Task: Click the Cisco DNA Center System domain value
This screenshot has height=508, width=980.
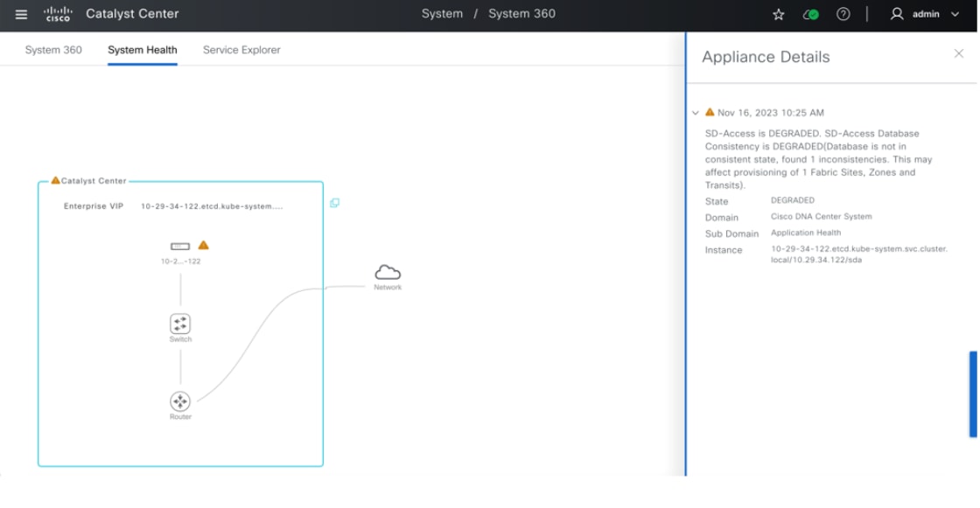Action: [822, 217]
